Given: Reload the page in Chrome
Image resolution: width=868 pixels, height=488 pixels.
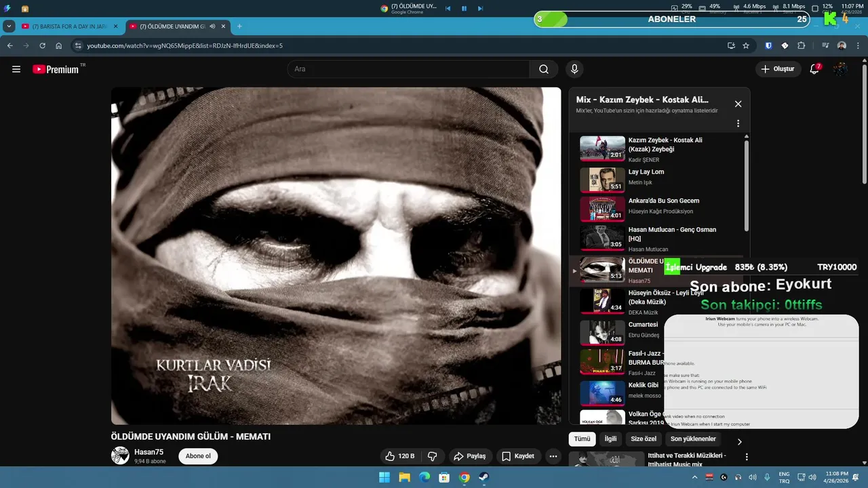Looking at the screenshot, I should click(42, 45).
